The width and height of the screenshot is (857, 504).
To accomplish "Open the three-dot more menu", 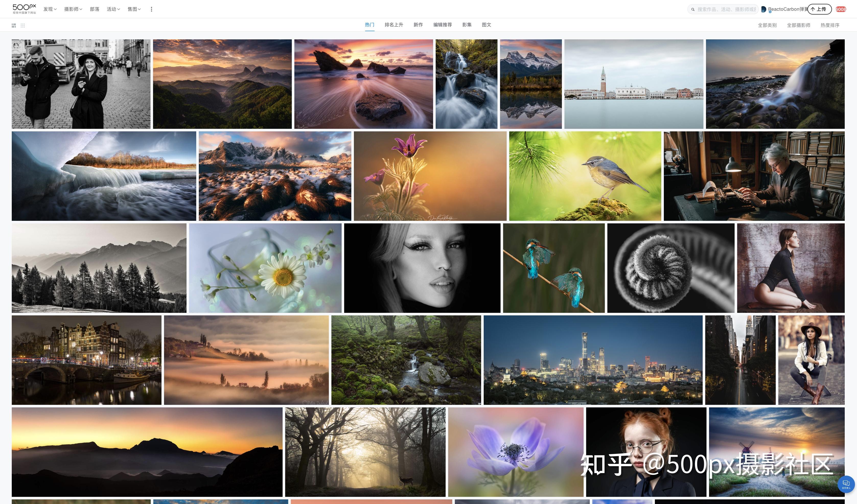I will pyautogui.click(x=151, y=9).
